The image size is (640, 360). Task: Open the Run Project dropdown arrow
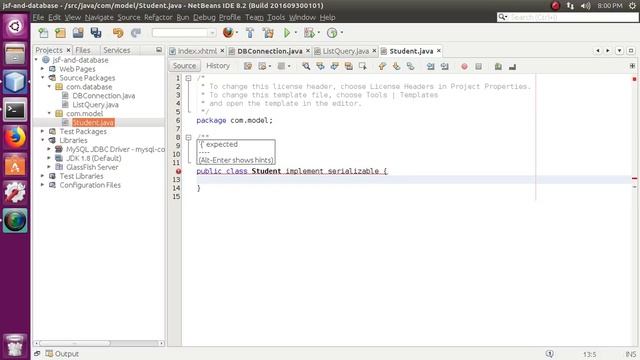pyautogui.click(x=296, y=33)
